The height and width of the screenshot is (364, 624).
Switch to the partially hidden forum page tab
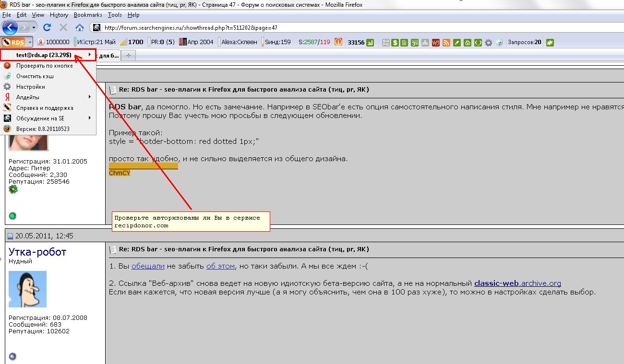(x=108, y=56)
